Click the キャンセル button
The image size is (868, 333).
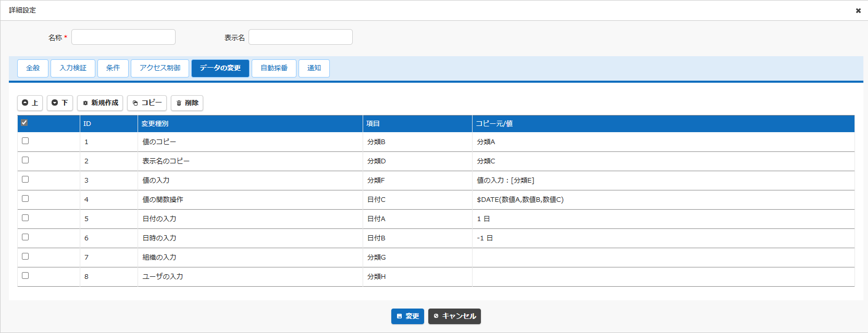[x=454, y=316]
